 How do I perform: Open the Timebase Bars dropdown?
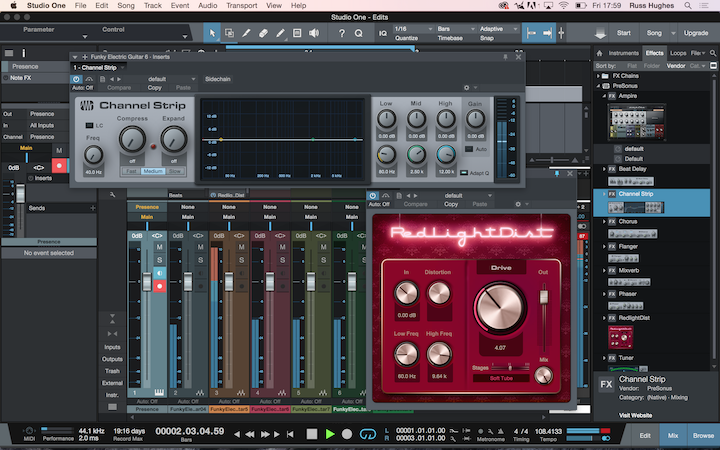(x=456, y=28)
